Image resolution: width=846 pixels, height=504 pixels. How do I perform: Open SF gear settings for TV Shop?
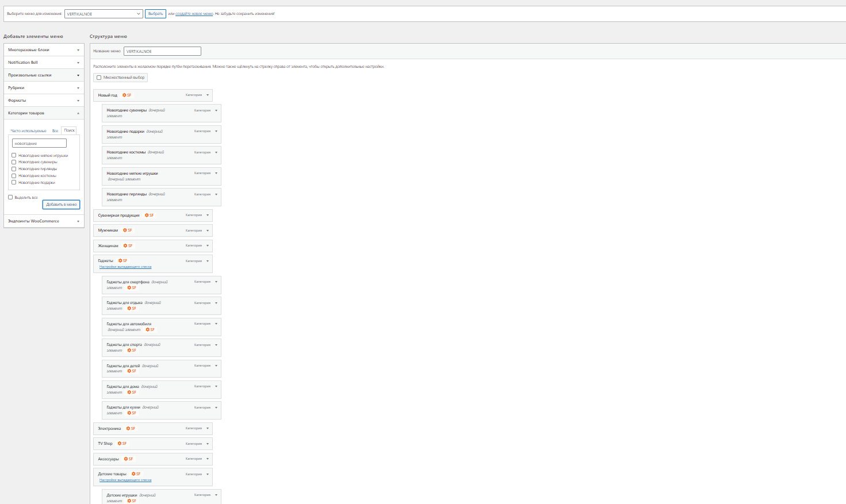pyautogui.click(x=122, y=444)
